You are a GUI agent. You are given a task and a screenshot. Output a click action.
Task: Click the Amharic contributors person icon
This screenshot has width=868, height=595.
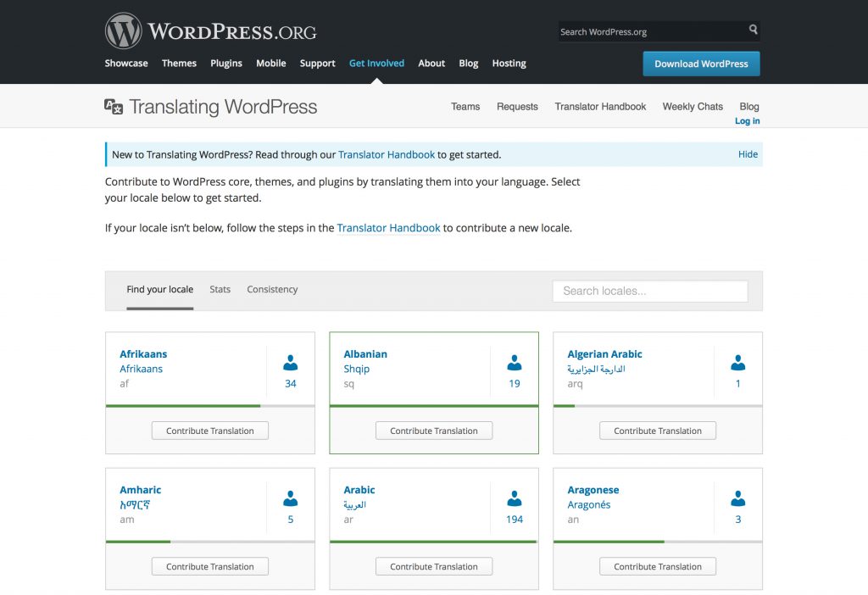click(x=291, y=498)
